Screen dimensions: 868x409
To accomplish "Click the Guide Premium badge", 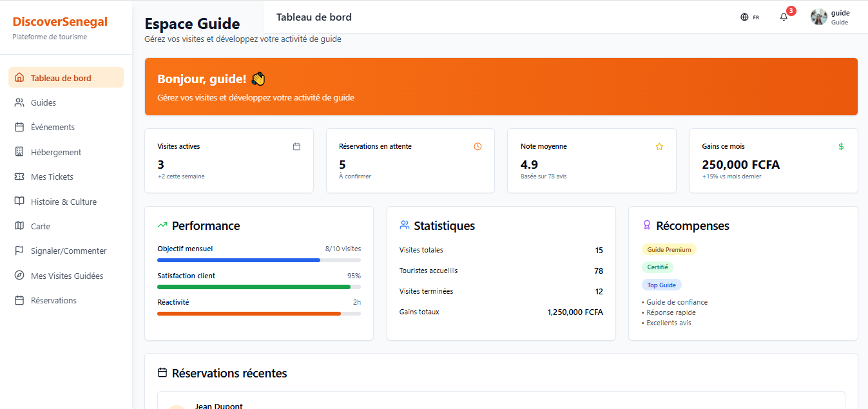I will click(x=669, y=249).
